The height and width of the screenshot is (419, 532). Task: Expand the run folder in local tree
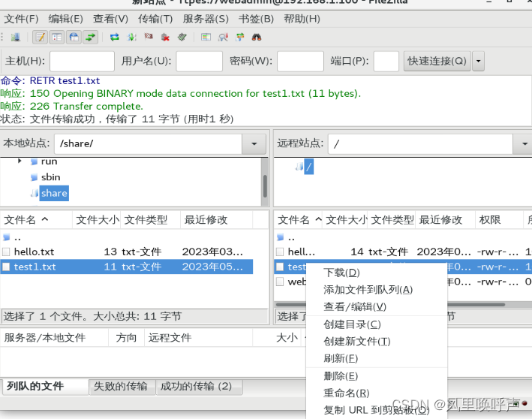tap(20, 161)
